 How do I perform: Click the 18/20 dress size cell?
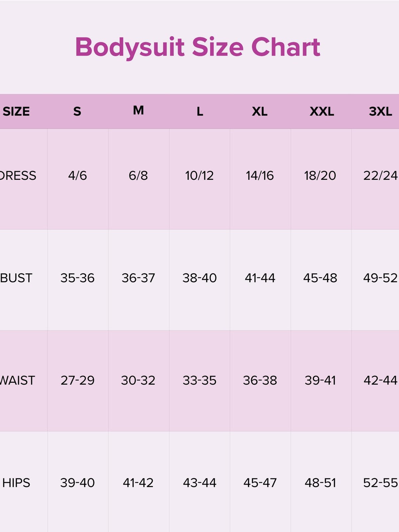(320, 176)
